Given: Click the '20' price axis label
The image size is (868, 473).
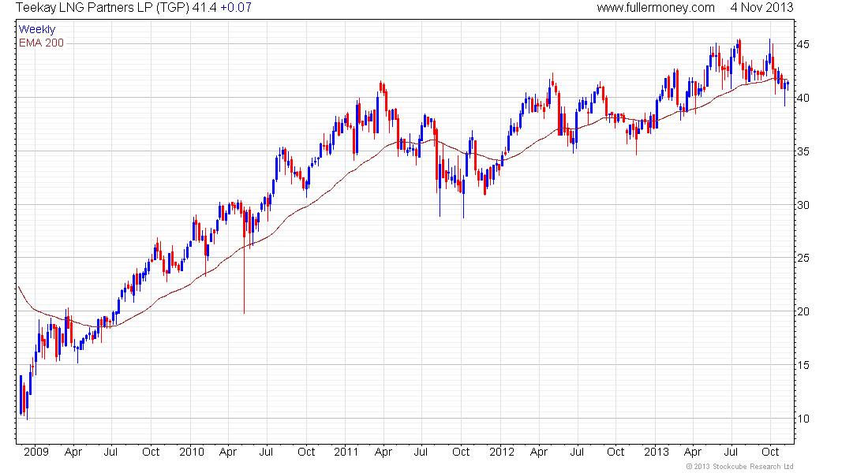Looking at the screenshot, I should (803, 312).
